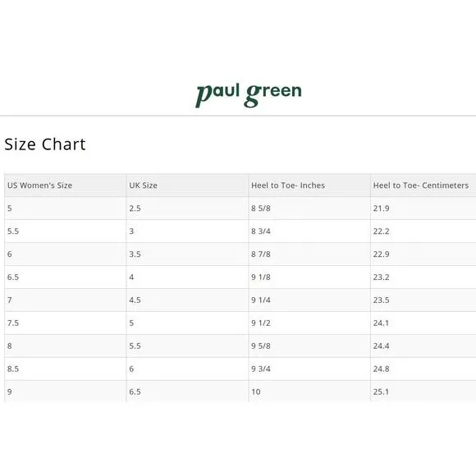Image resolution: width=476 pixels, height=476 pixels.
Task: Select UK size 3.5 cell
Action: click(187, 254)
